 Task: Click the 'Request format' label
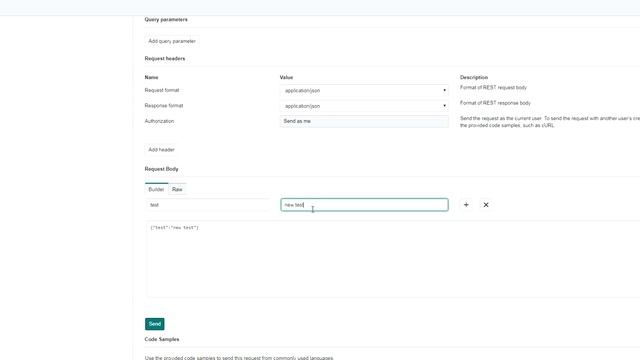click(162, 90)
